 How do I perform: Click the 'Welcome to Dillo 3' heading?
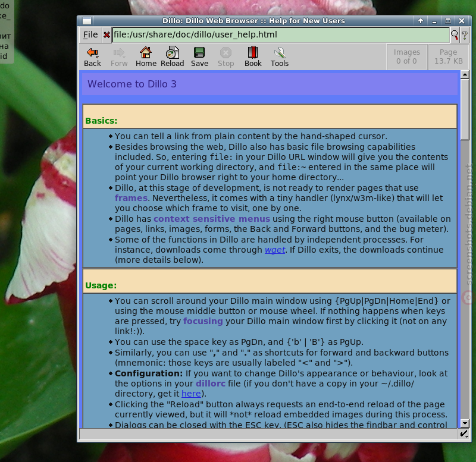pos(132,84)
